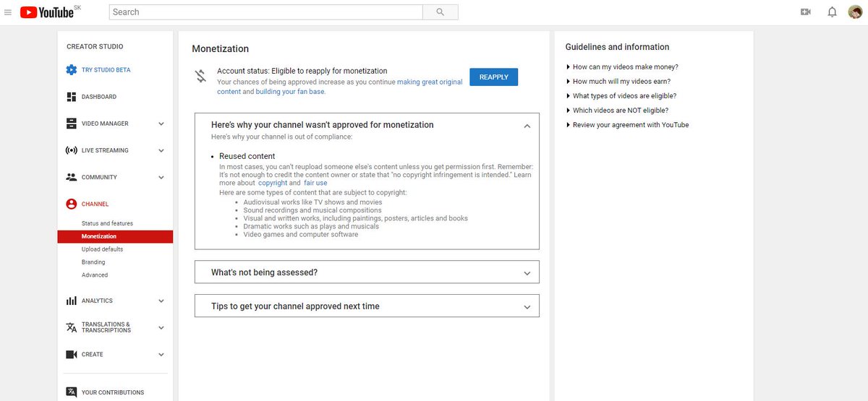868x401 pixels.
Task: Expand the Community section chevron
Action: [x=161, y=177]
